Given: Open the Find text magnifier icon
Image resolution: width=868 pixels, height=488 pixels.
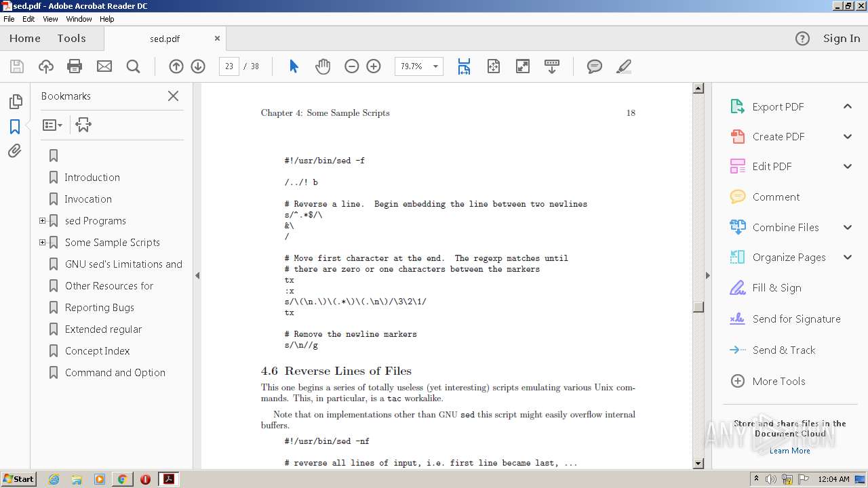Looking at the screenshot, I should [x=134, y=66].
